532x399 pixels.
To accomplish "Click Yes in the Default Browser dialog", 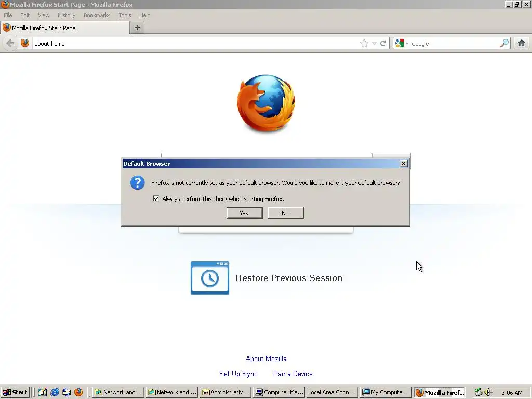I will tap(244, 213).
